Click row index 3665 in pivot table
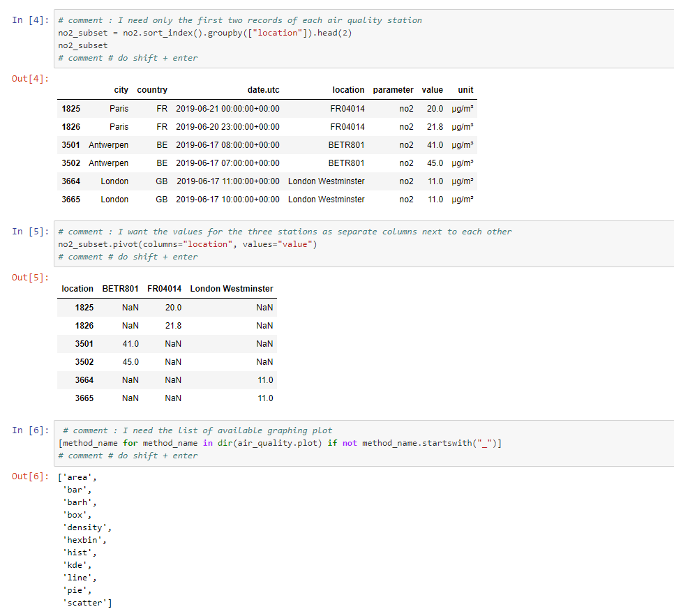674x616 pixels. 84,398
